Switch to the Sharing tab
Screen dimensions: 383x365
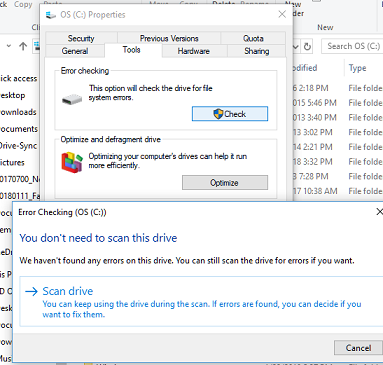(x=256, y=51)
